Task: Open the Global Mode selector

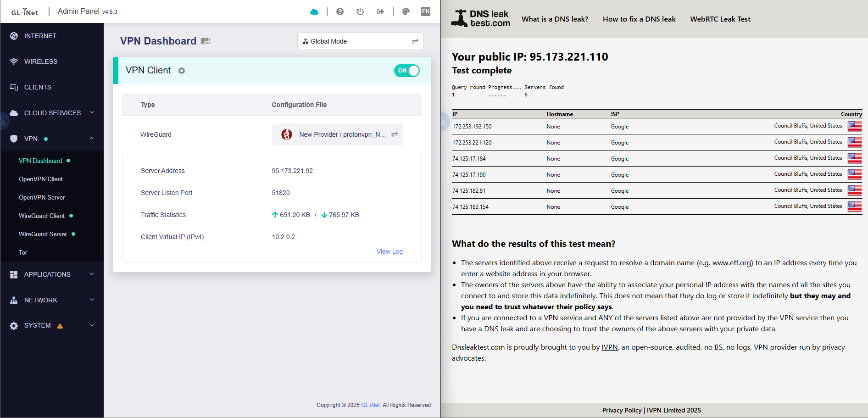Action: pos(360,41)
